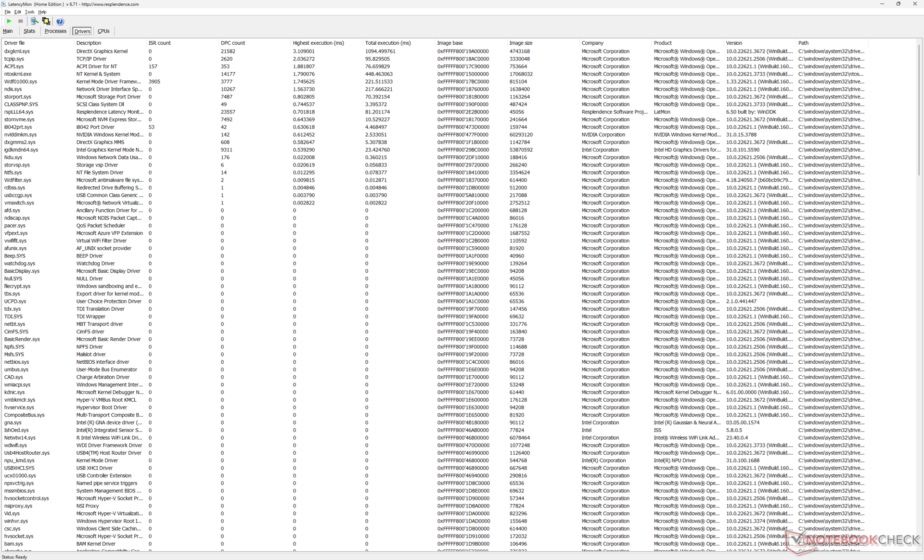The width and height of the screenshot is (924, 560).
Task: Switch to the Stats tab
Action: (29, 31)
